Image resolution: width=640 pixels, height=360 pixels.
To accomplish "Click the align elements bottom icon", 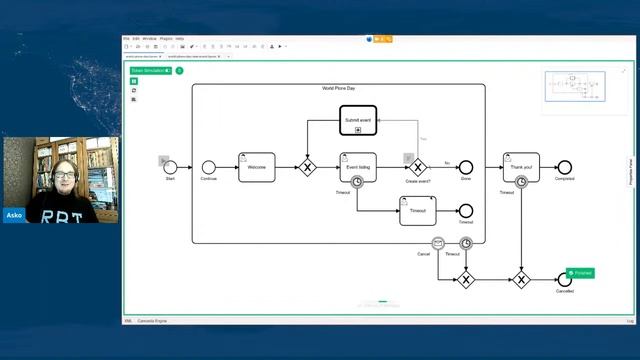I will click(245, 47).
